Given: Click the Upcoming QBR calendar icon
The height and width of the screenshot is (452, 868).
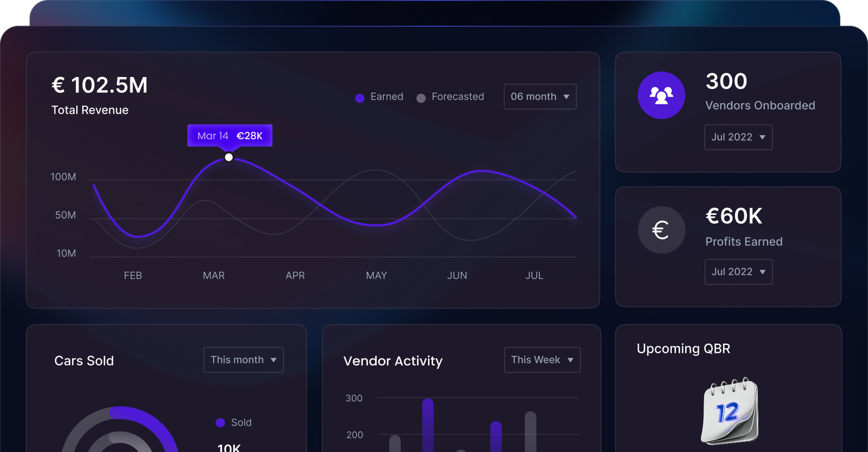Looking at the screenshot, I should [729, 411].
